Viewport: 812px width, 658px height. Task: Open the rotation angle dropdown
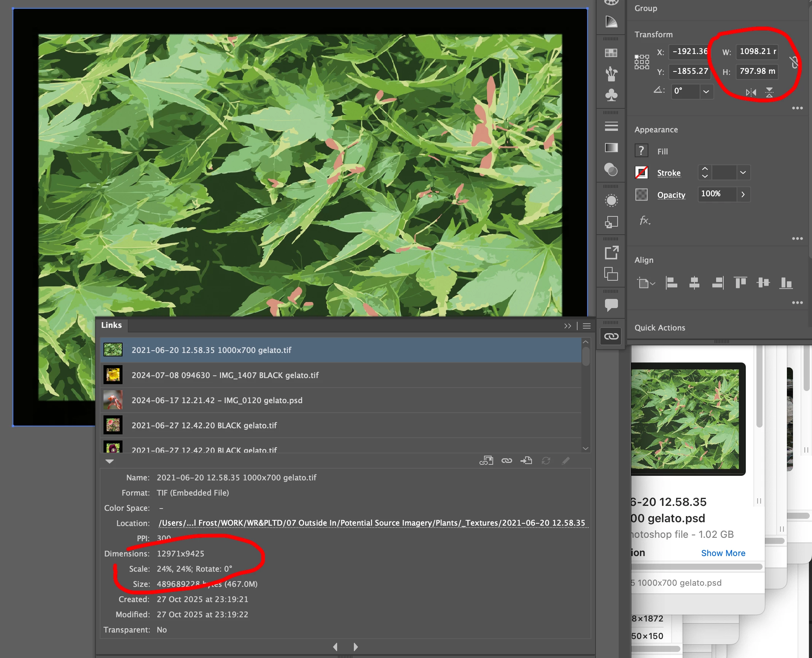click(x=706, y=92)
